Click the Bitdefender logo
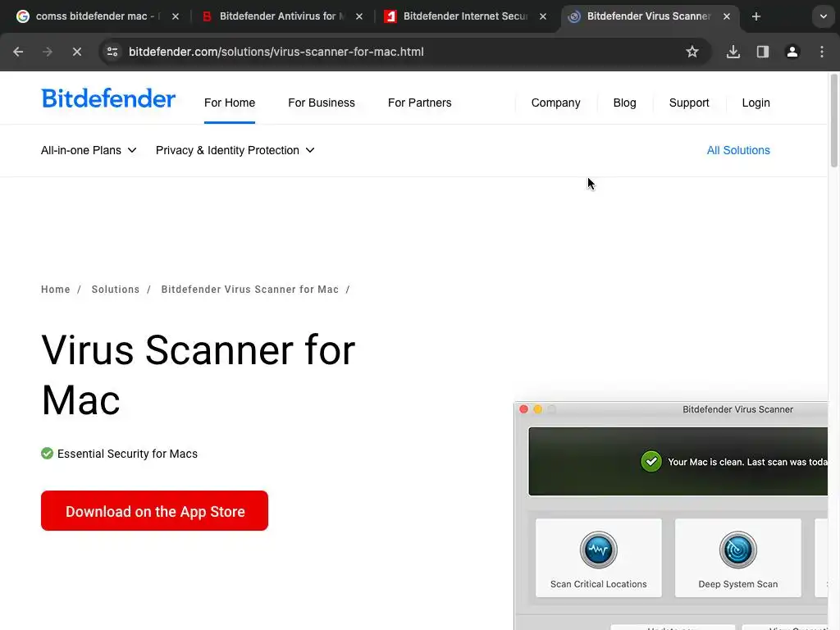 coord(108,98)
